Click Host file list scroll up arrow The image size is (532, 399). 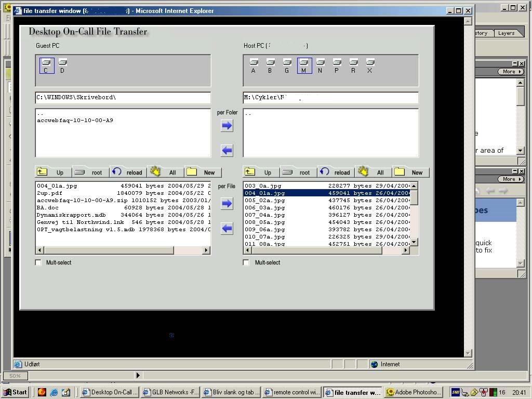(414, 186)
